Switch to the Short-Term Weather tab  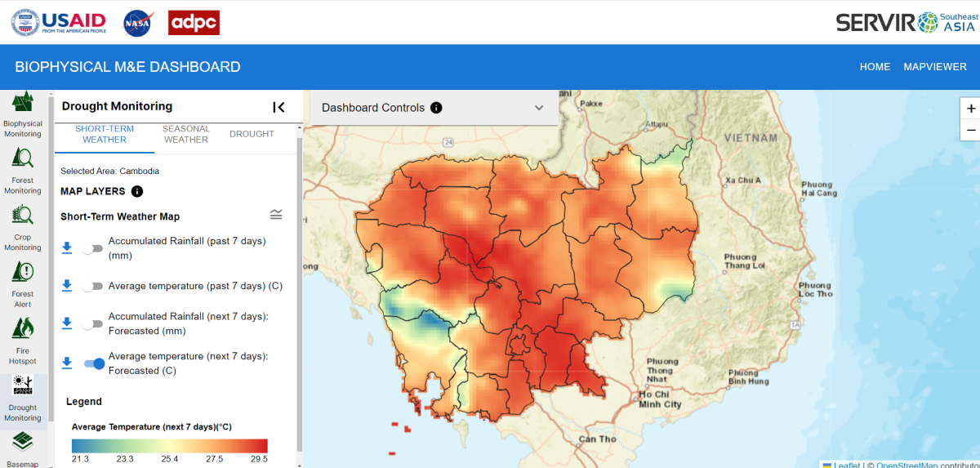tap(105, 134)
